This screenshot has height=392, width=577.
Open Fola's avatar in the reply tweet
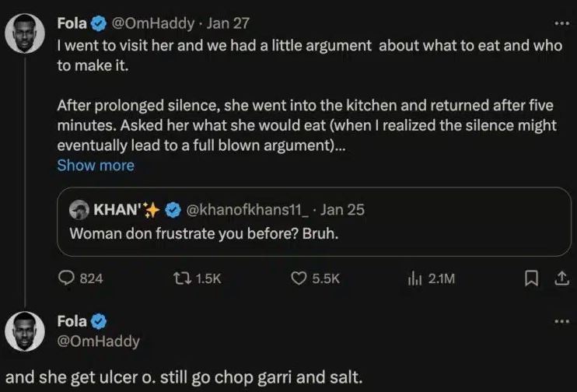(24, 332)
